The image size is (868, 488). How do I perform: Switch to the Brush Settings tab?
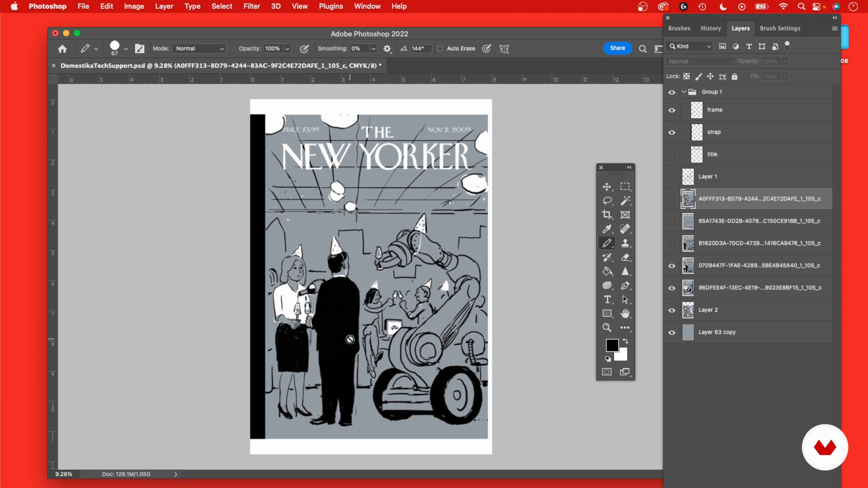[780, 29]
